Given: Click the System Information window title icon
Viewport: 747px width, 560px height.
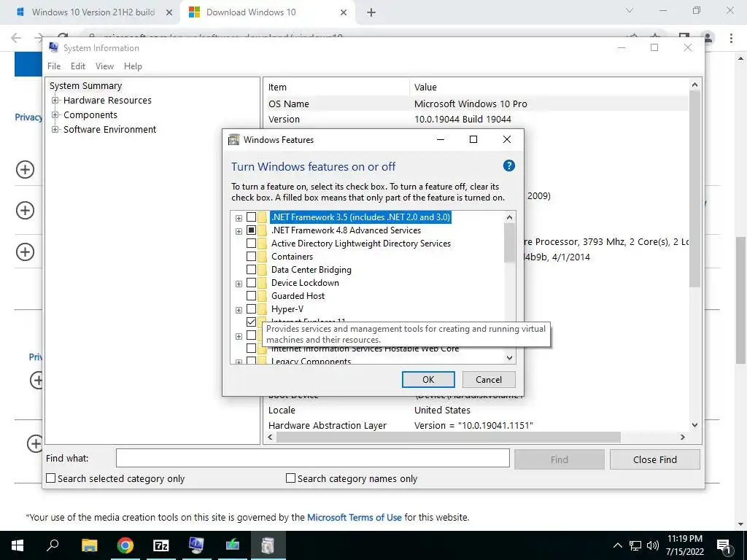Looking at the screenshot, I should click(x=54, y=47).
